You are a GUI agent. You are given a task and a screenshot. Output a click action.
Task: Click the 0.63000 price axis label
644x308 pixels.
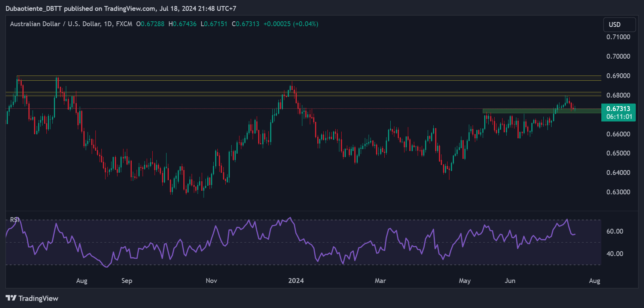(618, 192)
